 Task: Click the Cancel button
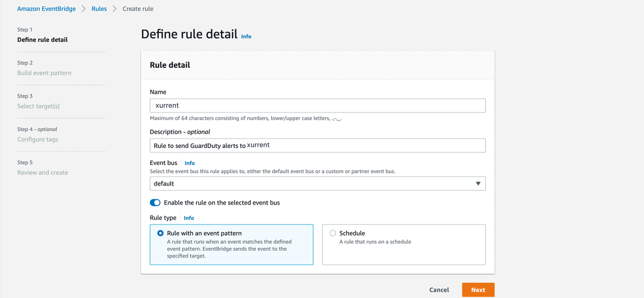439,290
